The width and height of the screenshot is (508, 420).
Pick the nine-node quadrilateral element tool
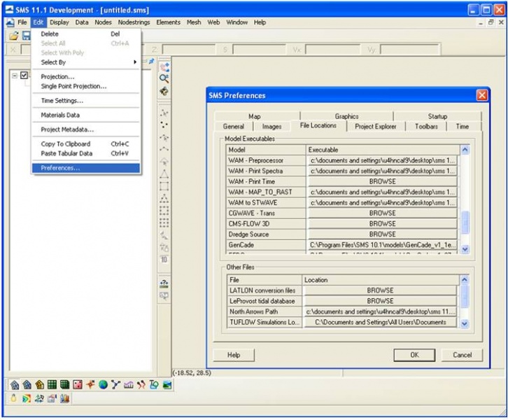(164, 223)
